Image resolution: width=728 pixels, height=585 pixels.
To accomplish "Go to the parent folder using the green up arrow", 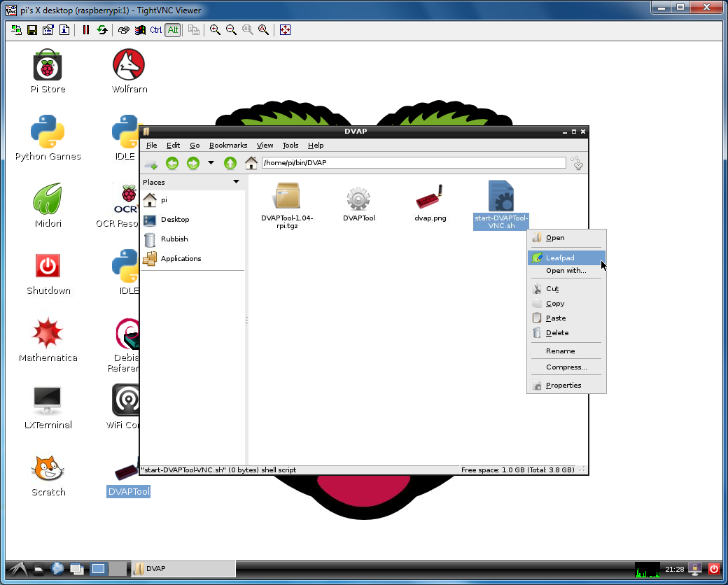I will coord(230,163).
